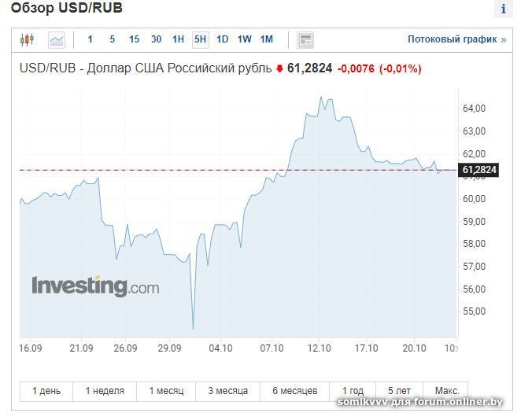Select the active 5H interval
The image size is (521, 420).
pos(201,39)
